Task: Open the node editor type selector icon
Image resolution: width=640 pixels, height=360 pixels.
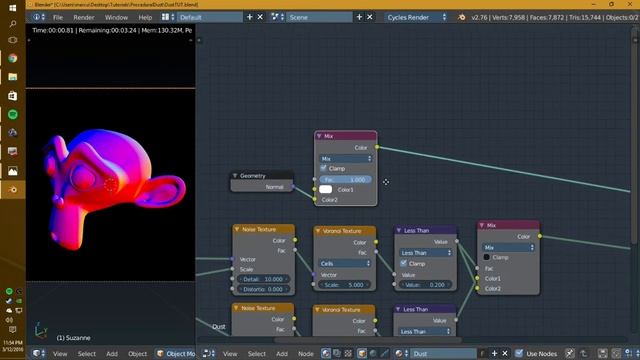Action: pos(208,353)
